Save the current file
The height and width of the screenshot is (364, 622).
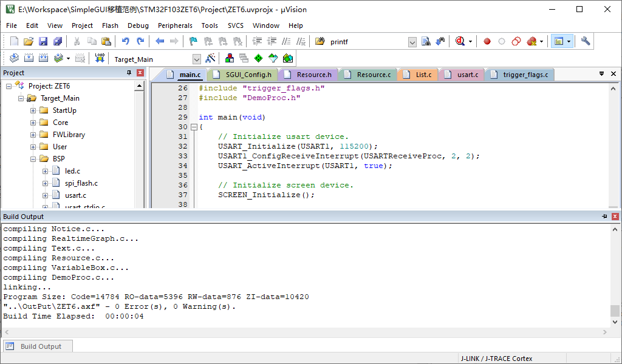[43, 41]
